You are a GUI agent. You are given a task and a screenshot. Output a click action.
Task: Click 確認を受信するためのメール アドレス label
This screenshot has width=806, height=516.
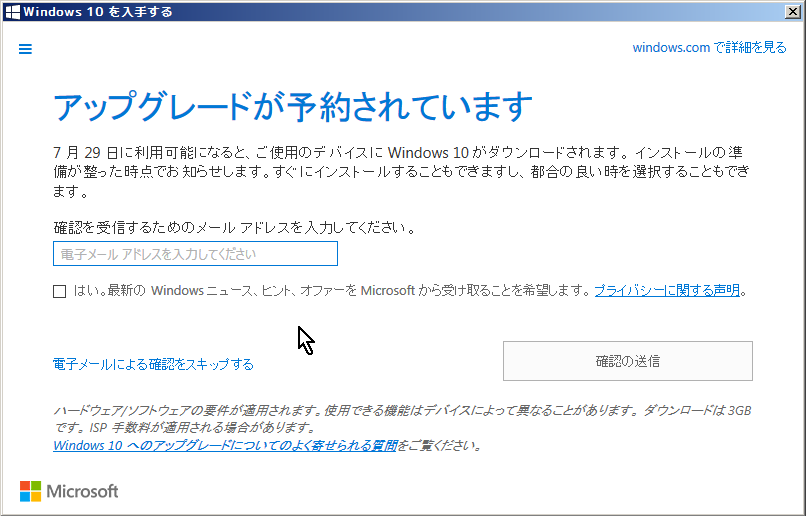click(234, 227)
